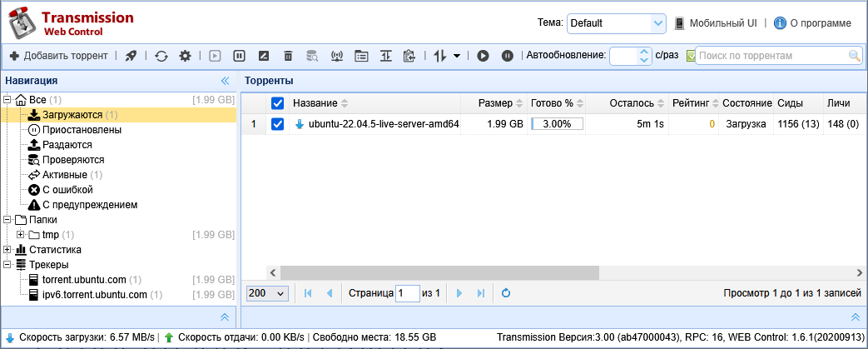Toggle the auto-refresh checkbox beside с/раз
The height and width of the screenshot is (349, 868).
[691, 56]
